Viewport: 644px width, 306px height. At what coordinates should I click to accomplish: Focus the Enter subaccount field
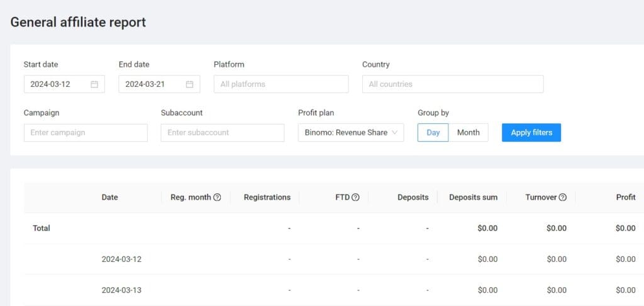tap(222, 133)
